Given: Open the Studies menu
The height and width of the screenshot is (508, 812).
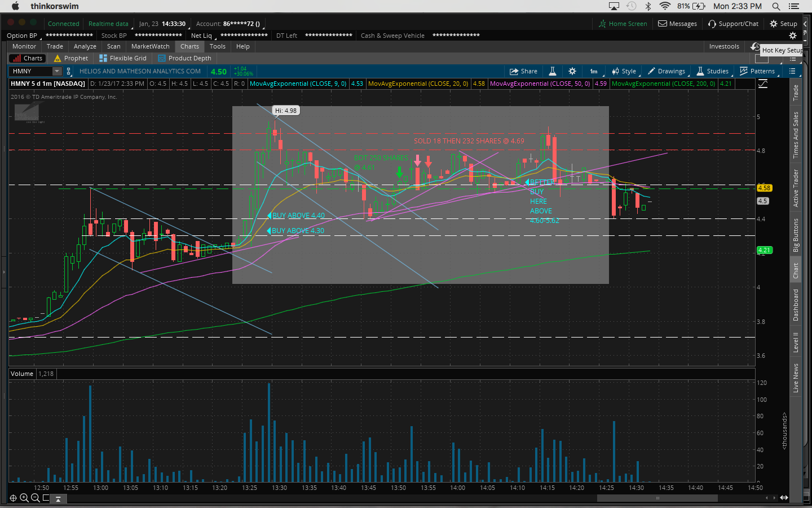Looking at the screenshot, I should click(713, 71).
